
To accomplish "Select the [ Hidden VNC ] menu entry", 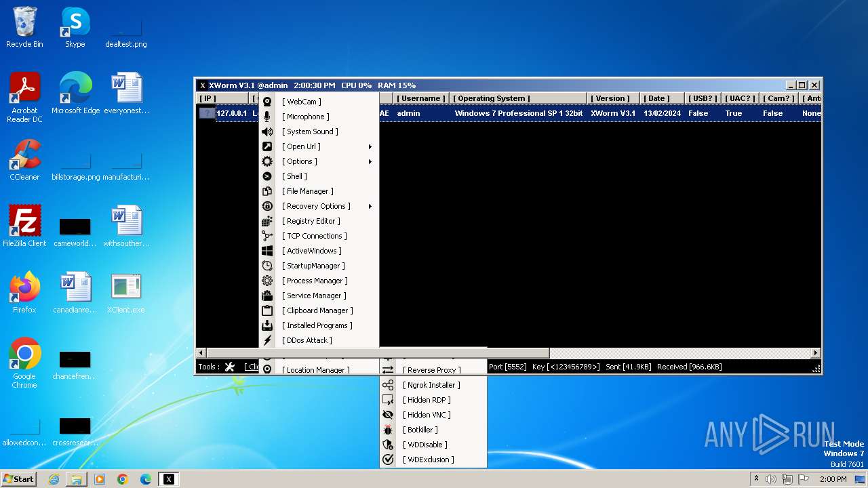I will [433, 415].
